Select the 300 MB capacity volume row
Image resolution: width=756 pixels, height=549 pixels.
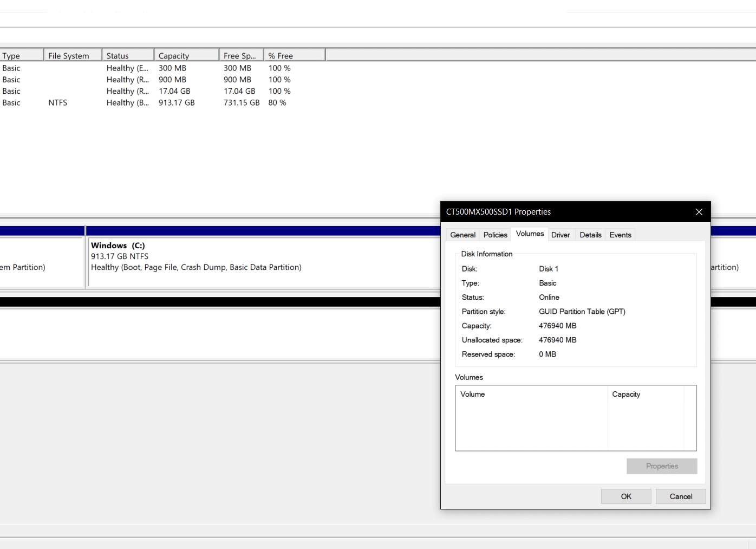click(x=162, y=68)
